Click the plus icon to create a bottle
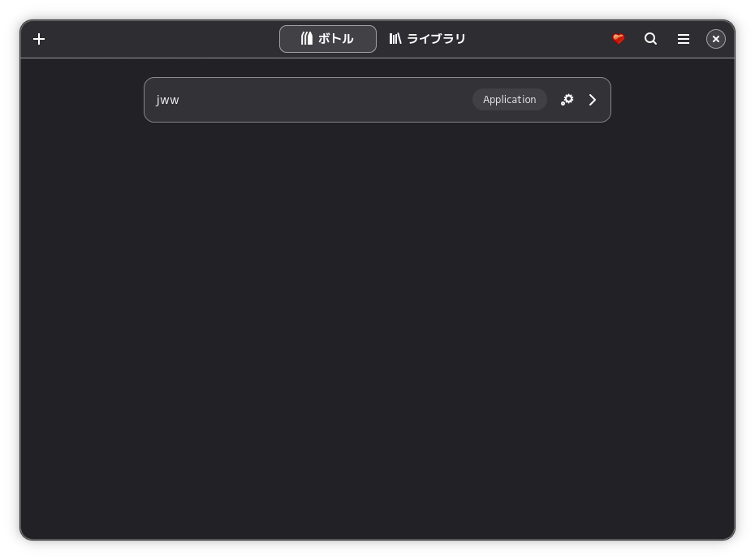The height and width of the screenshot is (560, 755). 39,39
